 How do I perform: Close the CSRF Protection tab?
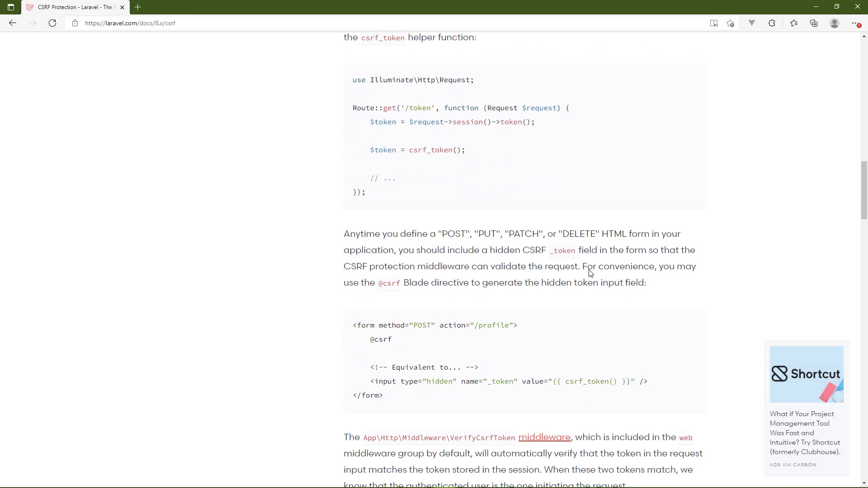[x=122, y=7]
